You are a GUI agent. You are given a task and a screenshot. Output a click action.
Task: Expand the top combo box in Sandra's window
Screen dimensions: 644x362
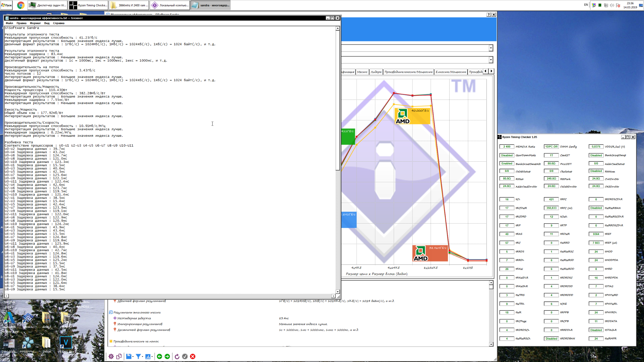tap(491, 48)
